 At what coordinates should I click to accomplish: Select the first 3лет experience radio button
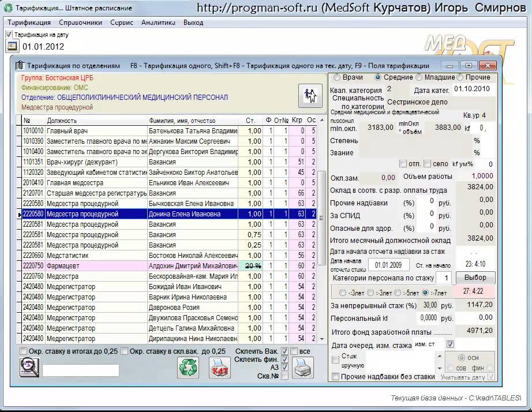coord(343,293)
